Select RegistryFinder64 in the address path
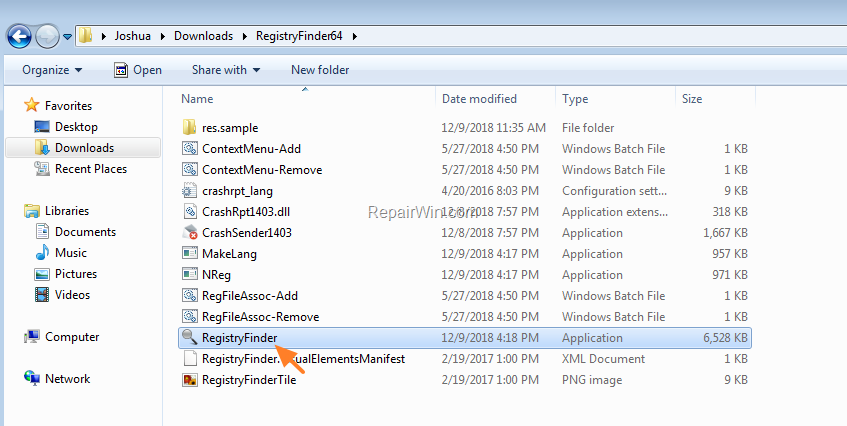The width and height of the screenshot is (847, 426). point(299,36)
